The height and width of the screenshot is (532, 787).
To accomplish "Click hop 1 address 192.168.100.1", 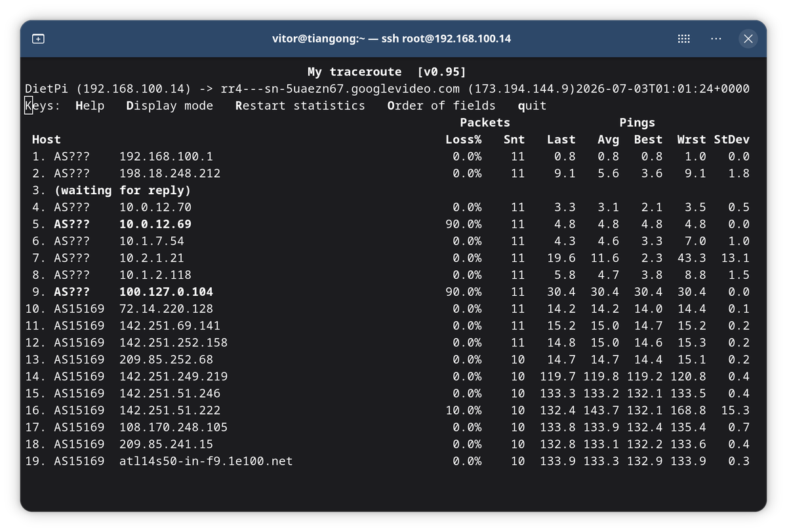I will tap(166, 157).
